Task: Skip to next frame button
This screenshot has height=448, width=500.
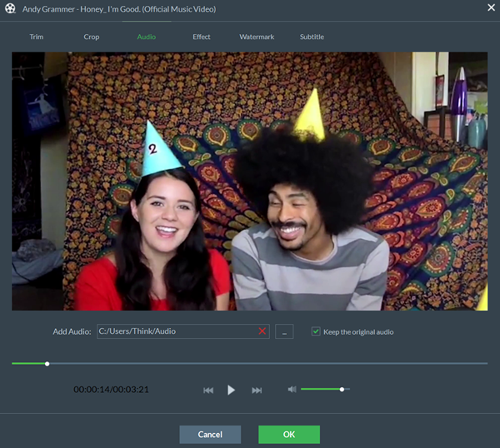Action: [257, 391]
